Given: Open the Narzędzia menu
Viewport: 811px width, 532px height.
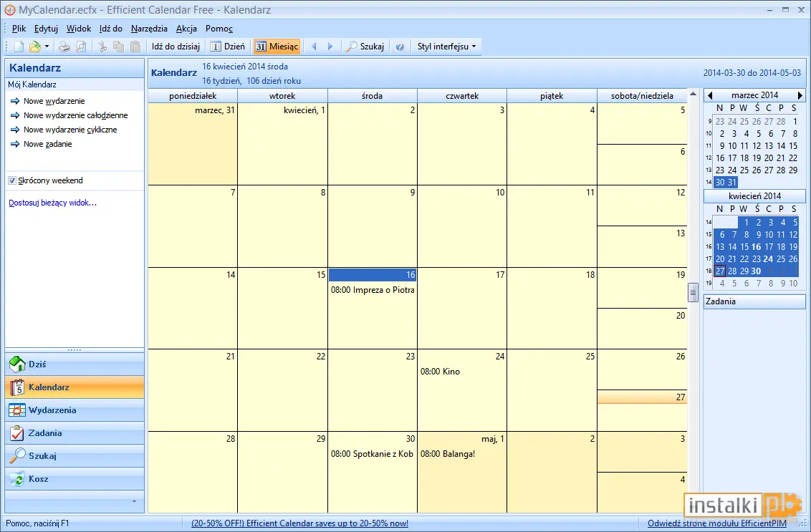Looking at the screenshot, I should pyautogui.click(x=149, y=29).
